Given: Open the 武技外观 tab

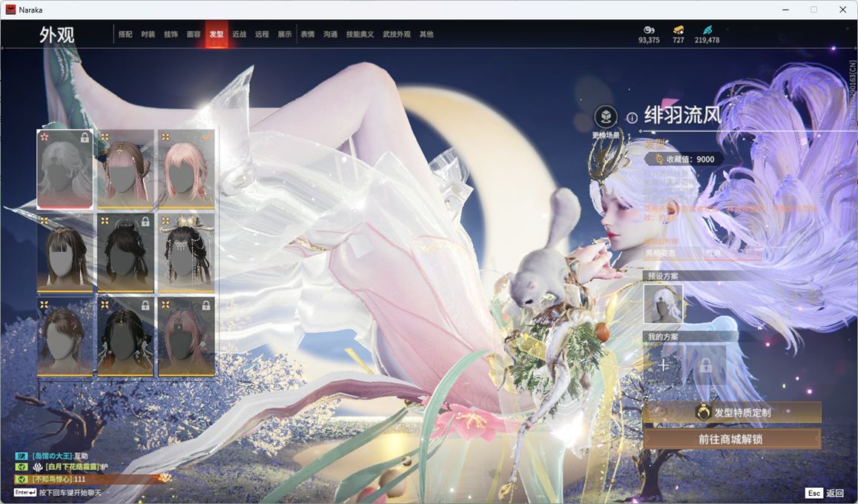Looking at the screenshot, I should click(x=397, y=34).
